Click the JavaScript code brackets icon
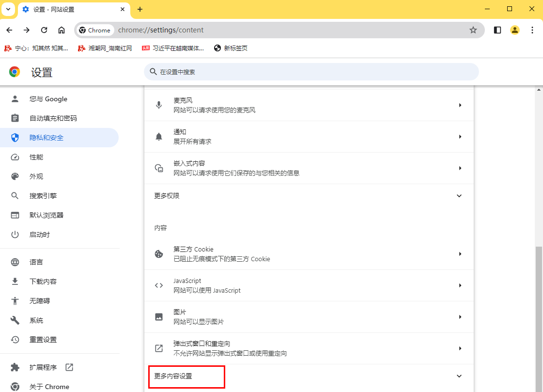This screenshot has width=543, height=392. 158,286
